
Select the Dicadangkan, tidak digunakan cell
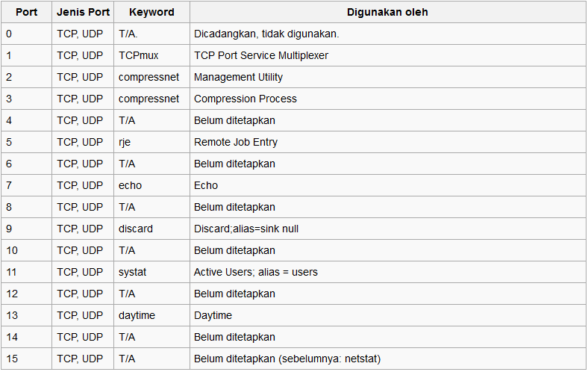(x=266, y=34)
